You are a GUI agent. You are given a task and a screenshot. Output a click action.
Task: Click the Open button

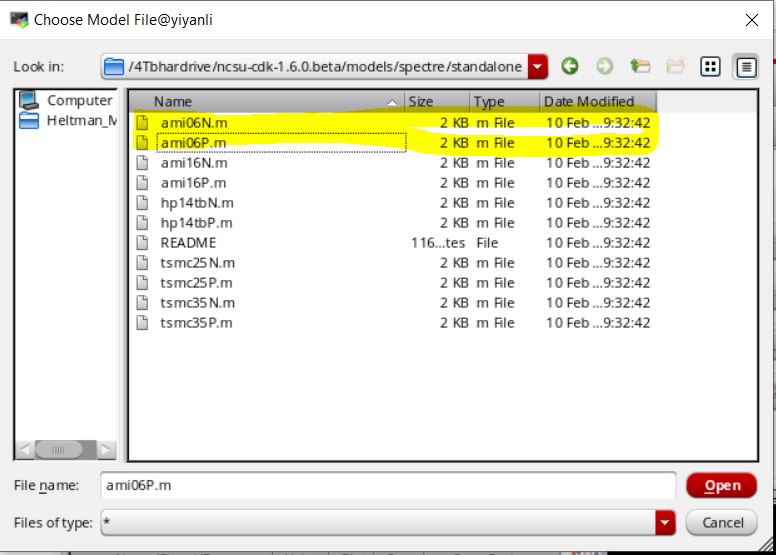click(721, 485)
